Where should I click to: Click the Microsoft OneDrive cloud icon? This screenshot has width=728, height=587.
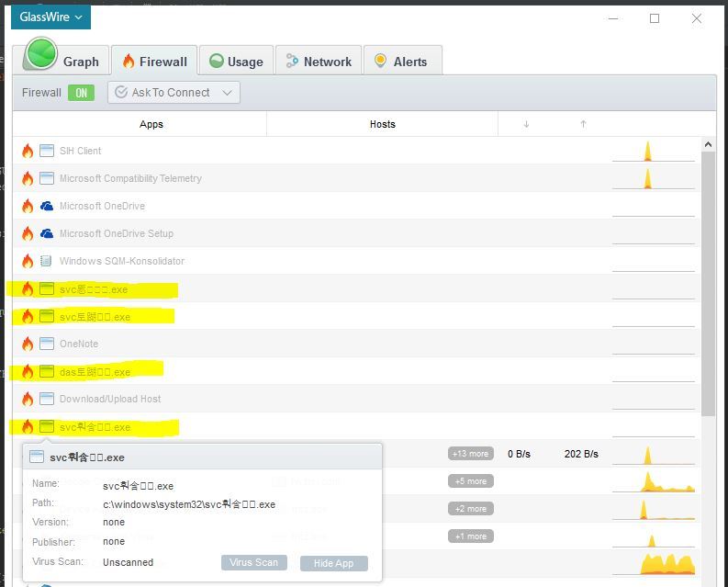pos(47,206)
